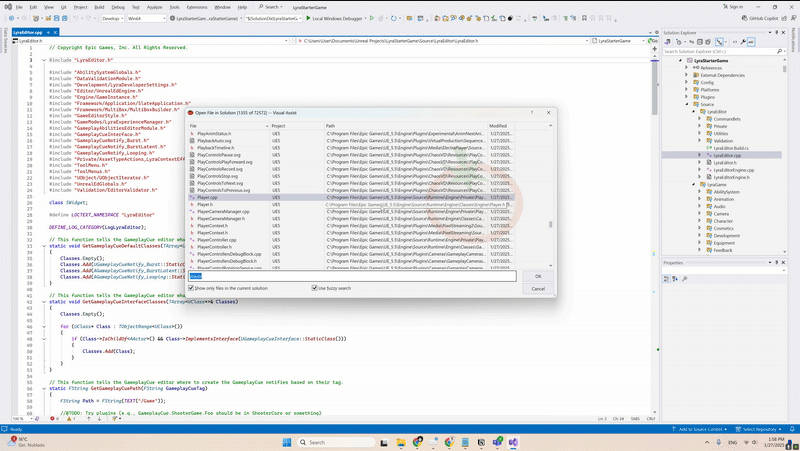The width and height of the screenshot is (800, 451).
Task: Open the Win64 platform dropdown
Action: [146, 18]
